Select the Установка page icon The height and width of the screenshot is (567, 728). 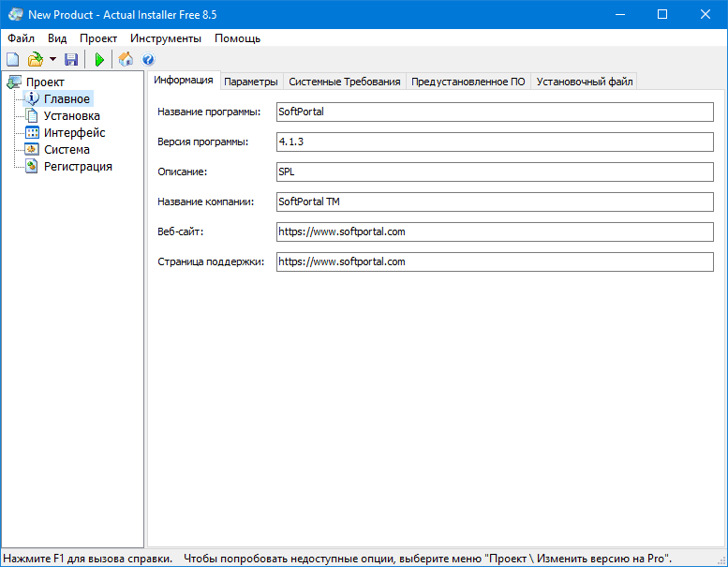click(x=32, y=115)
